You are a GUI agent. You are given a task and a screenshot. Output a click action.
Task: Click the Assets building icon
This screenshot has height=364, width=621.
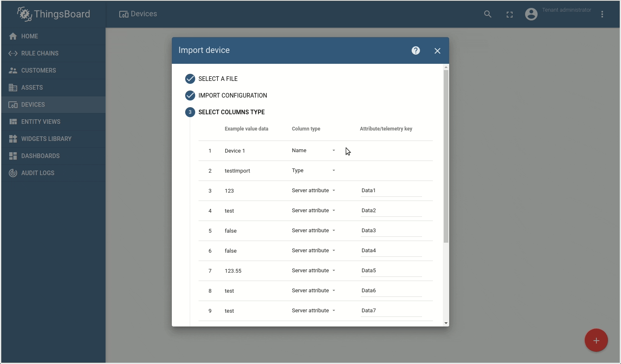point(13,88)
